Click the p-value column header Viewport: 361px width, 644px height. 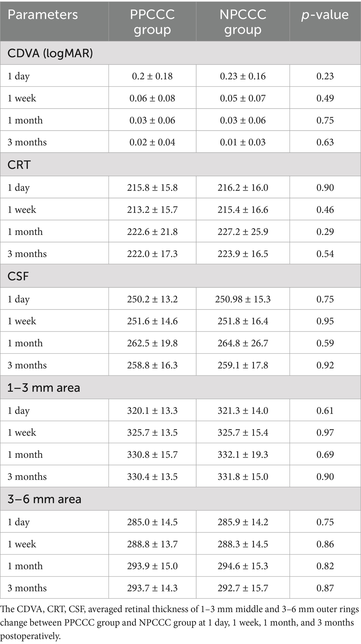[325, 15]
